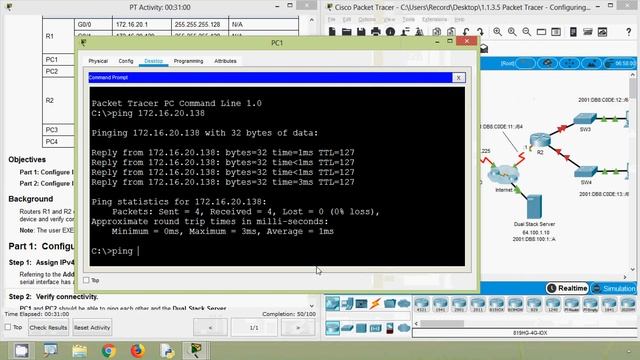Click switch SW4 in the topology
The width and height of the screenshot is (640, 360).
586,171
